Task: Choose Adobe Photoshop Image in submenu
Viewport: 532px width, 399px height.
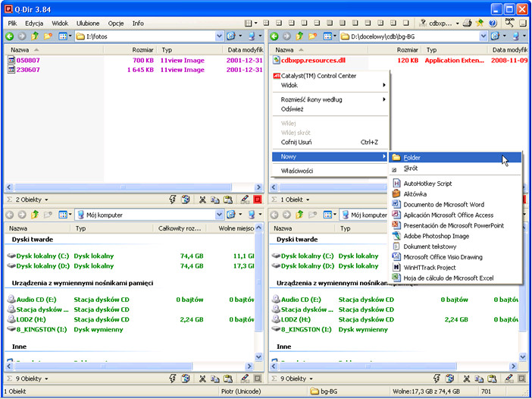Action: (x=455, y=236)
